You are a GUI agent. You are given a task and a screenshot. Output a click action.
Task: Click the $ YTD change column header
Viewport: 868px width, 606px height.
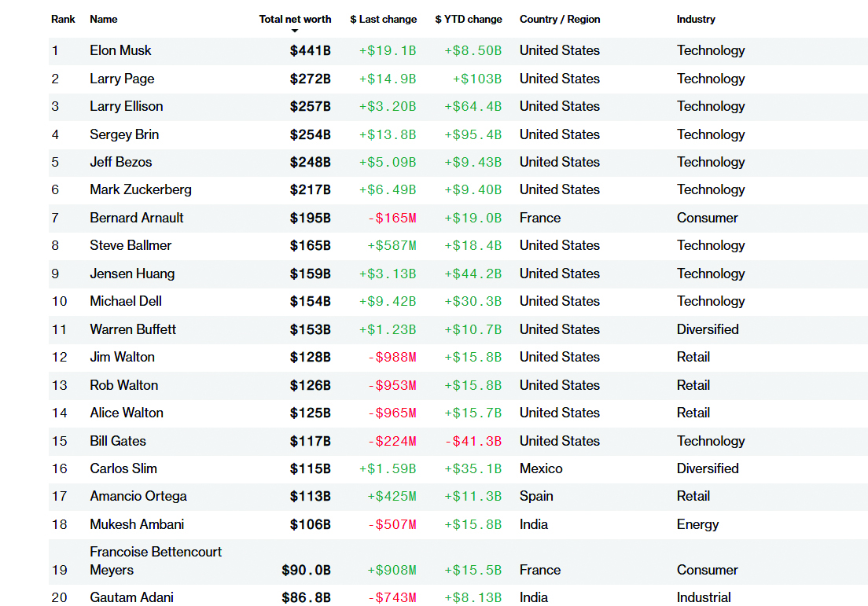pos(468,19)
